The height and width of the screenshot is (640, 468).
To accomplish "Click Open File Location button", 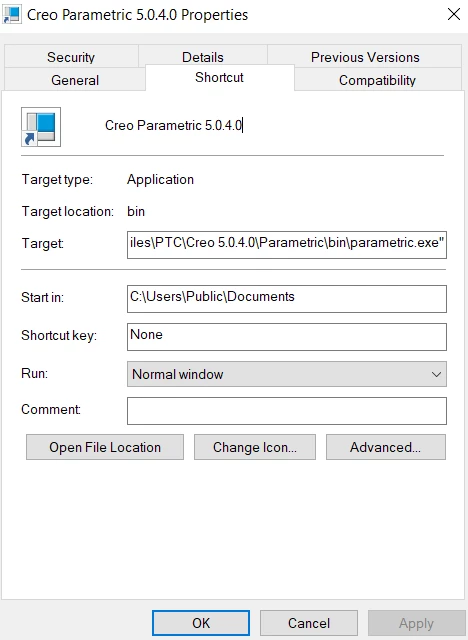I will [105, 447].
